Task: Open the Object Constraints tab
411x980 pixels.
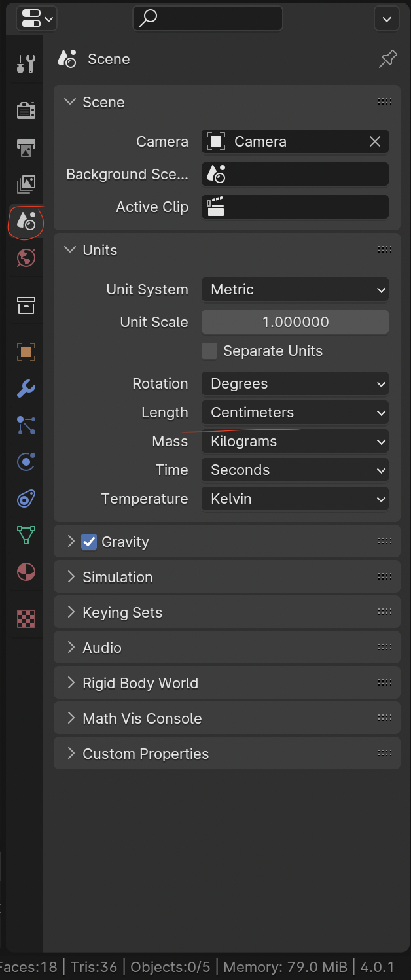Action: point(26,499)
